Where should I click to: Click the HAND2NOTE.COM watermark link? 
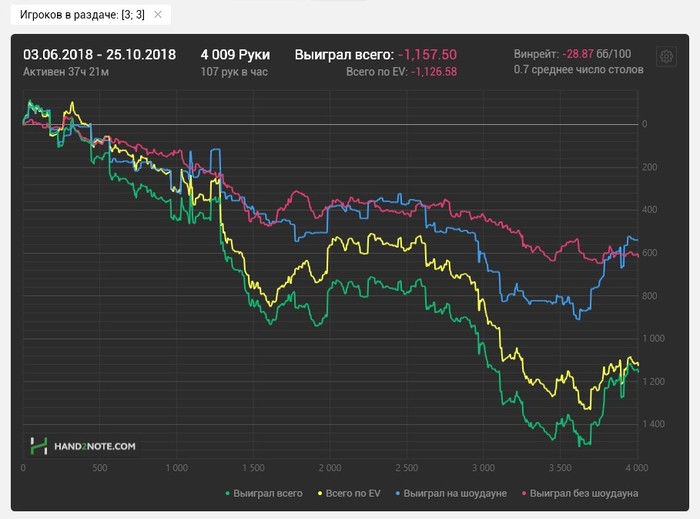[x=95, y=446]
